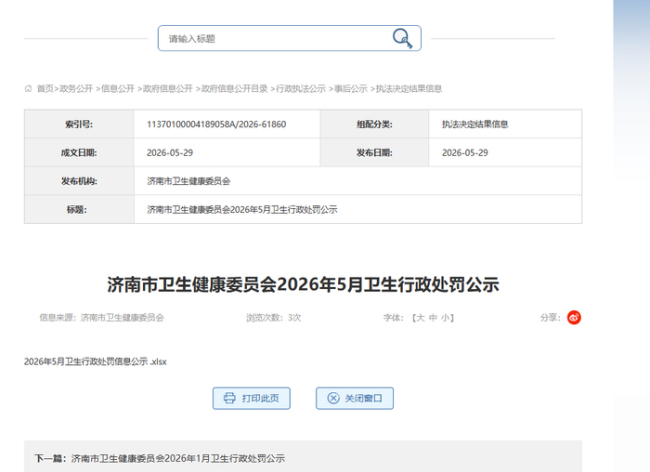Share via the red Weibo icon
This screenshot has width=650, height=472.
pos(574,317)
